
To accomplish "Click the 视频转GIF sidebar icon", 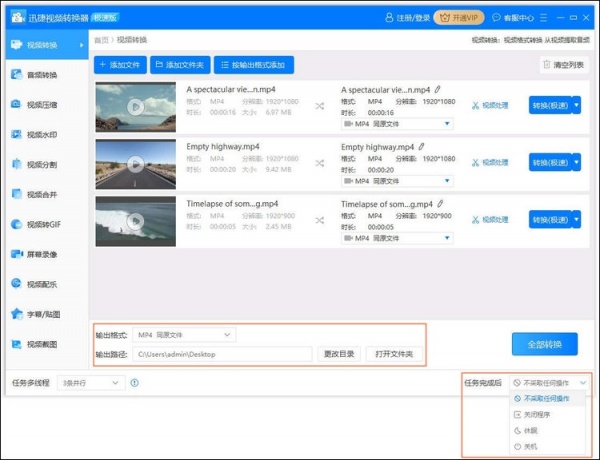I will tap(16, 224).
